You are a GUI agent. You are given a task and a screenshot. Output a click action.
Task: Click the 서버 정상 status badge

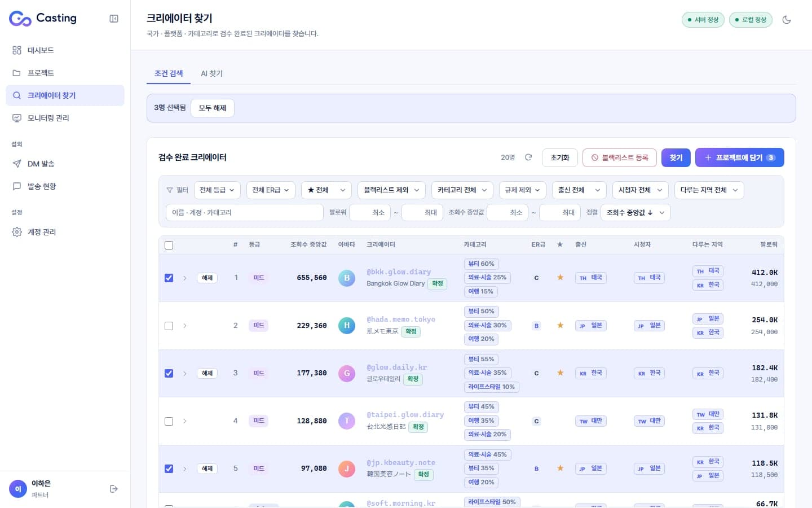point(703,20)
